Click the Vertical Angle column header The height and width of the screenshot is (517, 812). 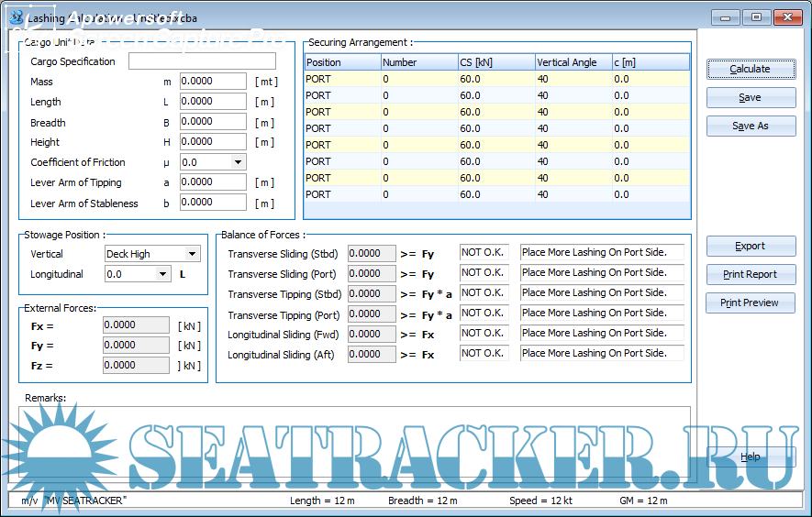[x=573, y=62]
